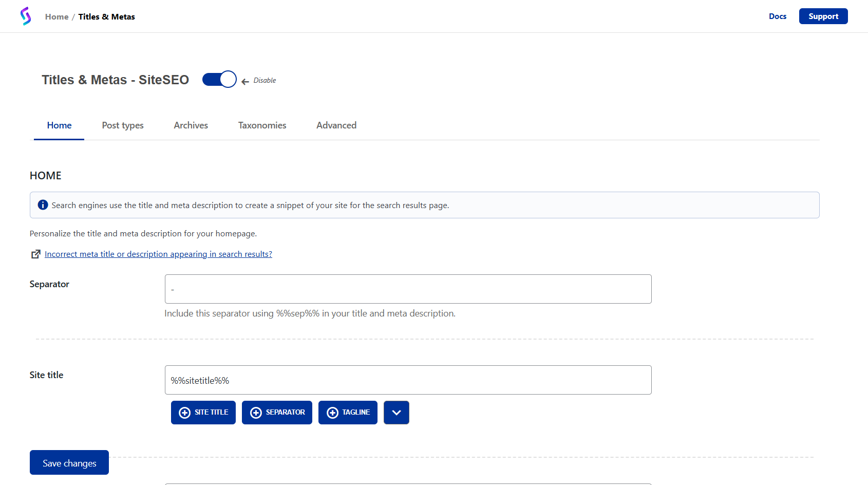Switch to the Post types tab
Image resolution: width=868 pixels, height=485 pixels.
tap(123, 125)
